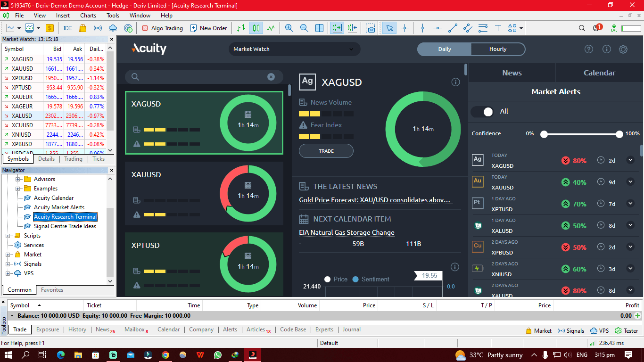Open the Acuity help question-mark icon

(x=589, y=49)
